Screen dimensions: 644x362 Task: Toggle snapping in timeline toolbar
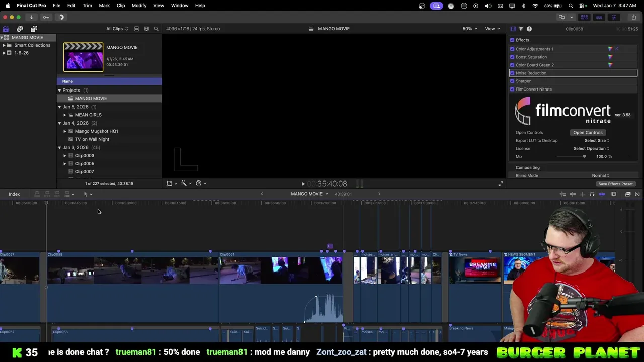(602, 194)
